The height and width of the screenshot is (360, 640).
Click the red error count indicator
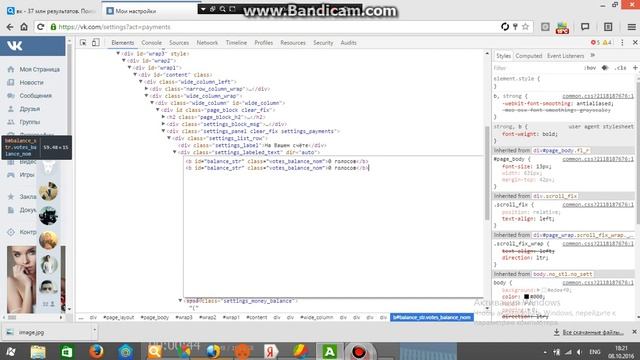(595, 42)
